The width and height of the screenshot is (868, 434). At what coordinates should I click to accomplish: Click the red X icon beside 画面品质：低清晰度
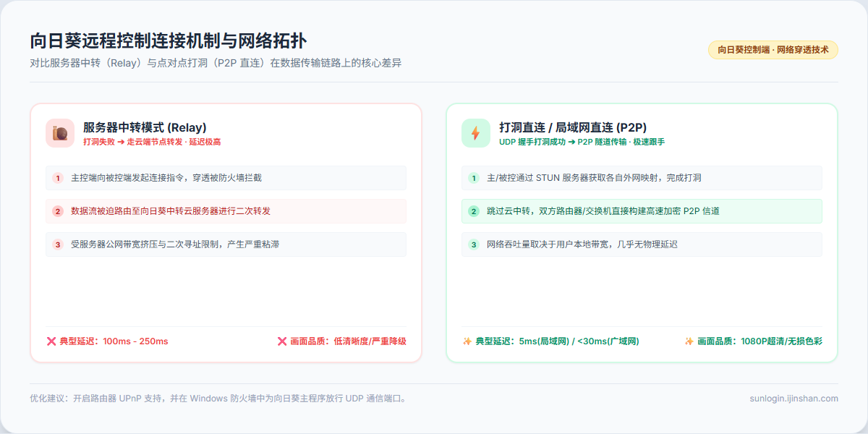[282, 341]
